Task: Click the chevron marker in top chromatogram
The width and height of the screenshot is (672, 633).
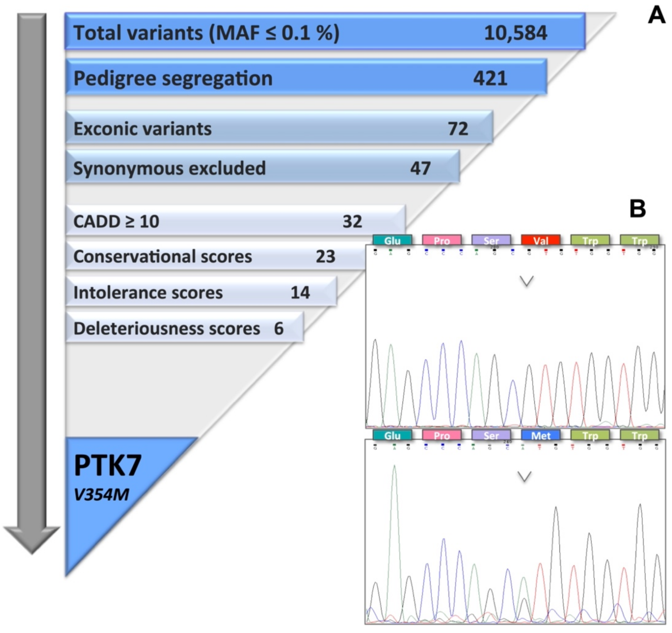Action: (x=526, y=281)
